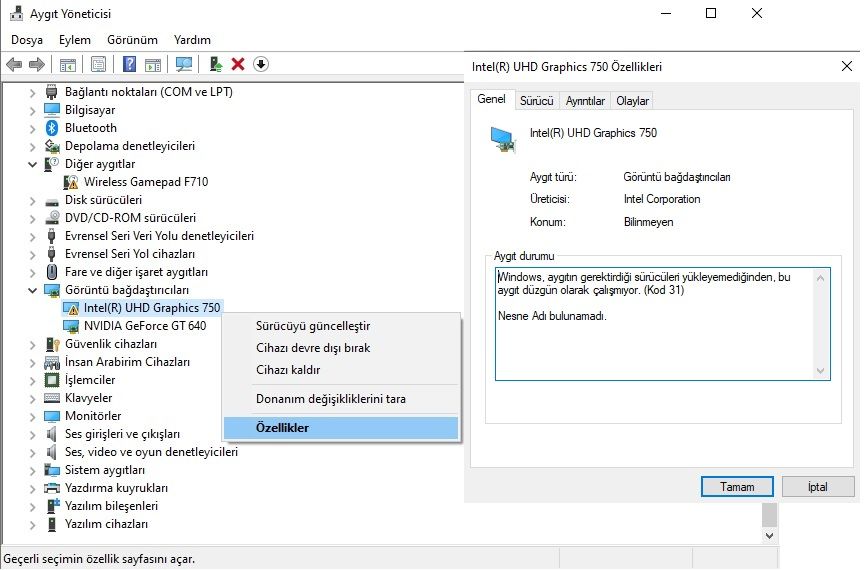The width and height of the screenshot is (864, 570).
Task: Click the device tree scrollbar down arrow
Action: point(770,535)
